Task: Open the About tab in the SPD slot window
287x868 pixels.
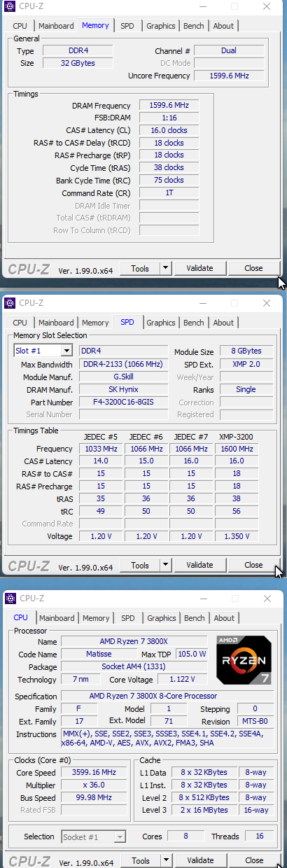Action: tap(223, 323)
